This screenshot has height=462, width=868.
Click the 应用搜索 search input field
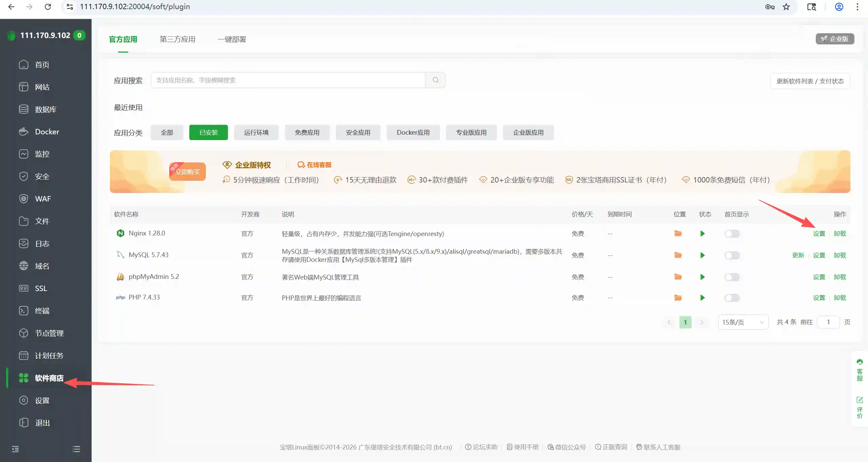(288, 80)
